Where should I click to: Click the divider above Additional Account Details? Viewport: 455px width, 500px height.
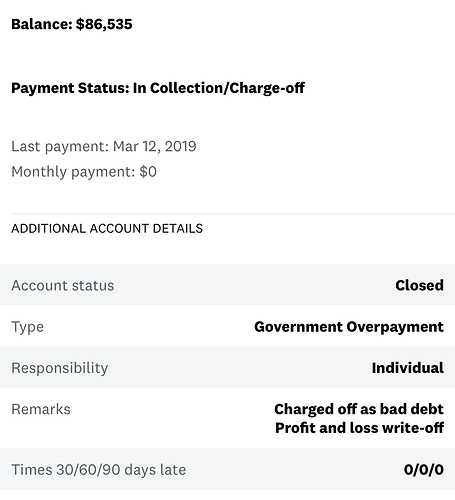[x=233, y=213]
